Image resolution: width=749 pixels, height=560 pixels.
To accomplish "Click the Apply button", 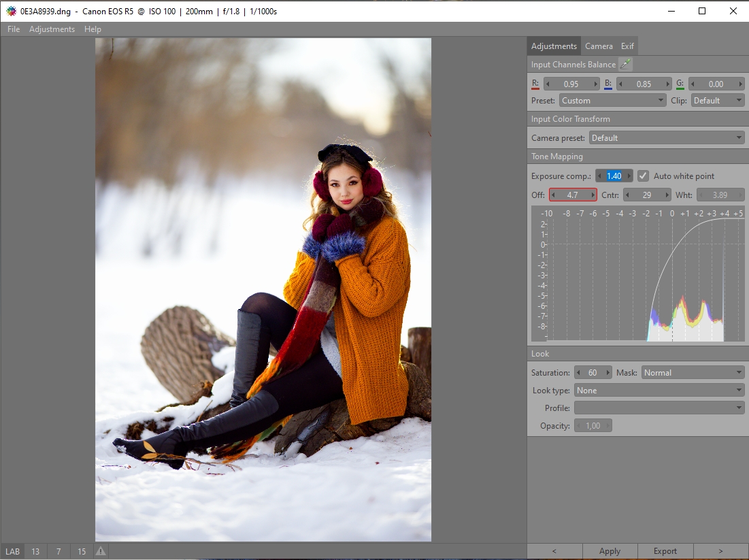I will [x=610, y=551].
